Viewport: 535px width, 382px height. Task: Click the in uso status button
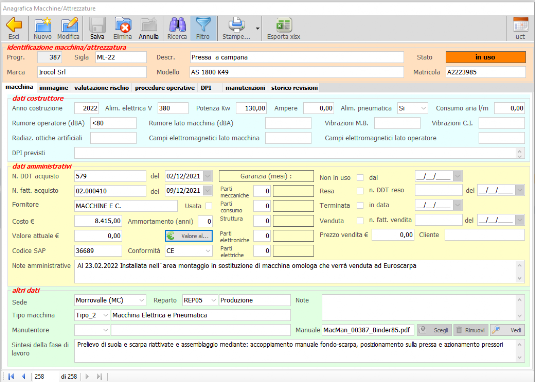click(486, 57)
